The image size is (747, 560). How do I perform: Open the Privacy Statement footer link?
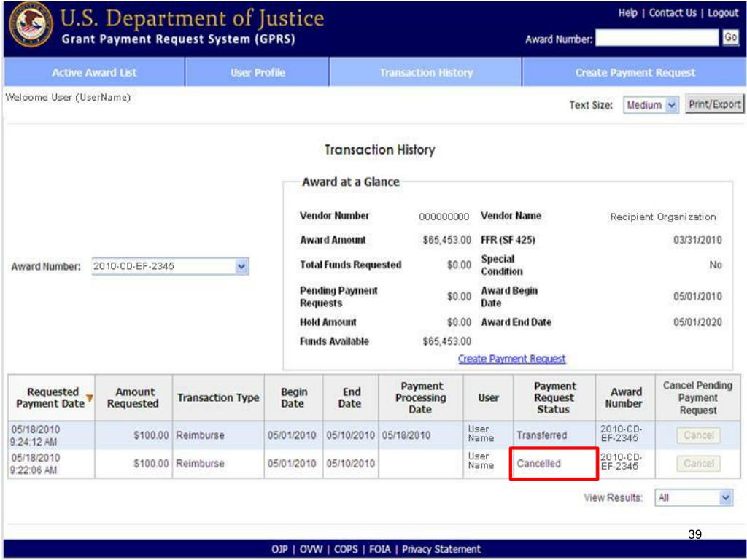click(441, 549)
